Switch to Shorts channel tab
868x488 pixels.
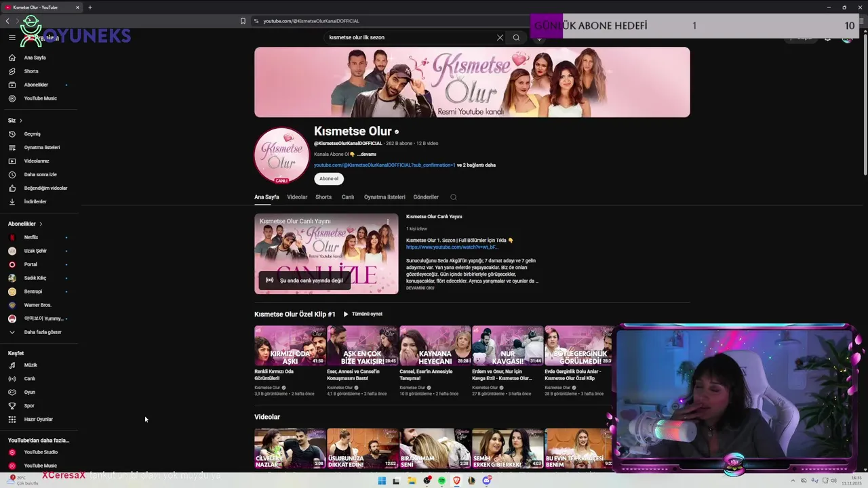323,197
